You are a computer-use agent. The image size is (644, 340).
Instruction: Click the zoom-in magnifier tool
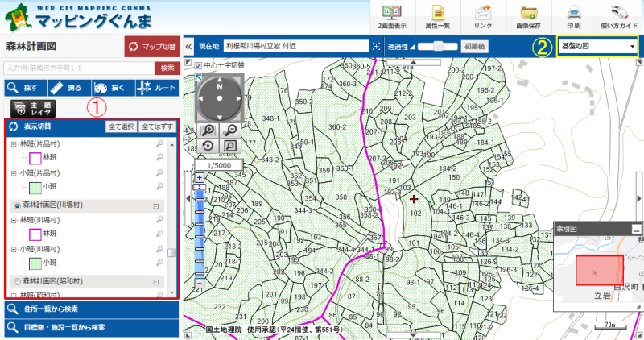tap(208, 131)
